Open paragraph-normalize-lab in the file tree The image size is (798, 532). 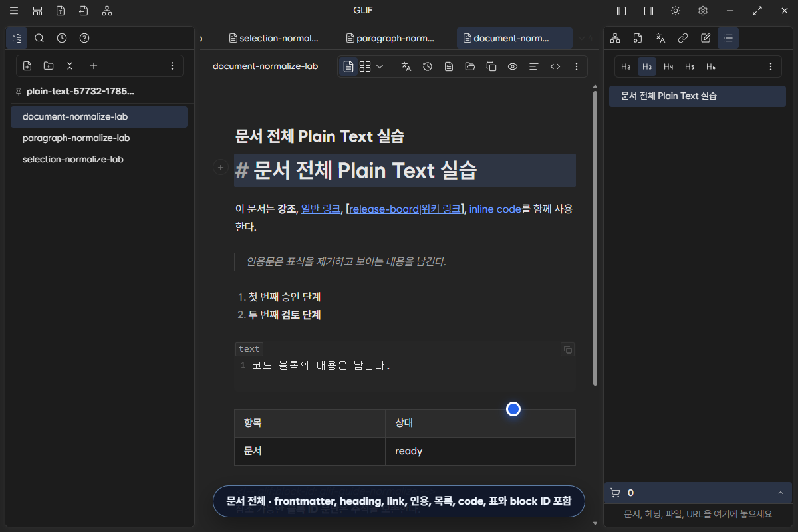[x=99, y=138]
